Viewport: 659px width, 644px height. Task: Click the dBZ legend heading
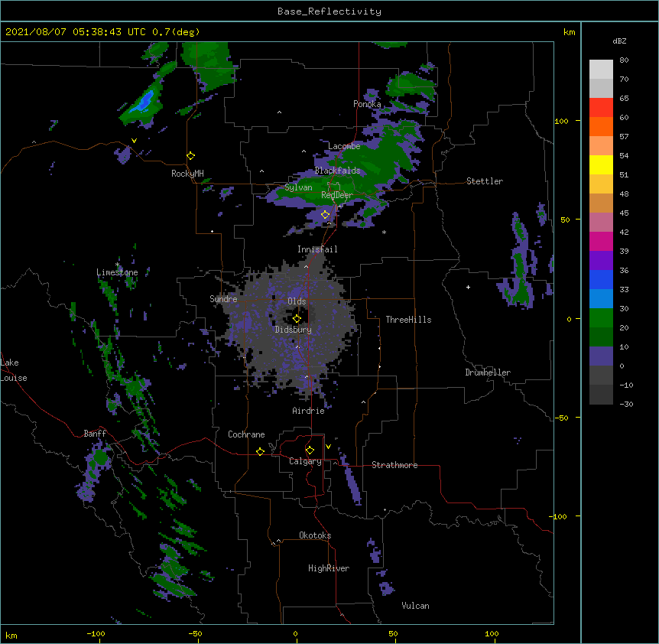click(619, 41)
